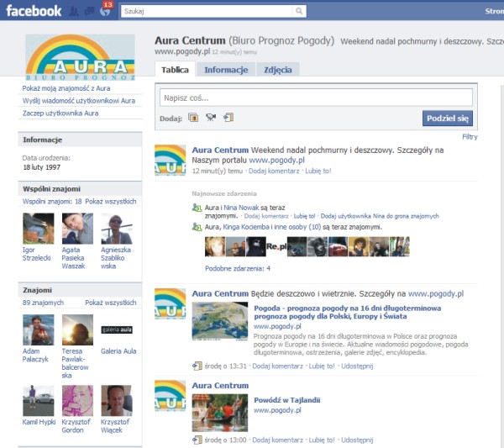504x448 pixels.
Task: Show all 89 friends via Pokaż wszystkich
Action: [x=111, y=303]
